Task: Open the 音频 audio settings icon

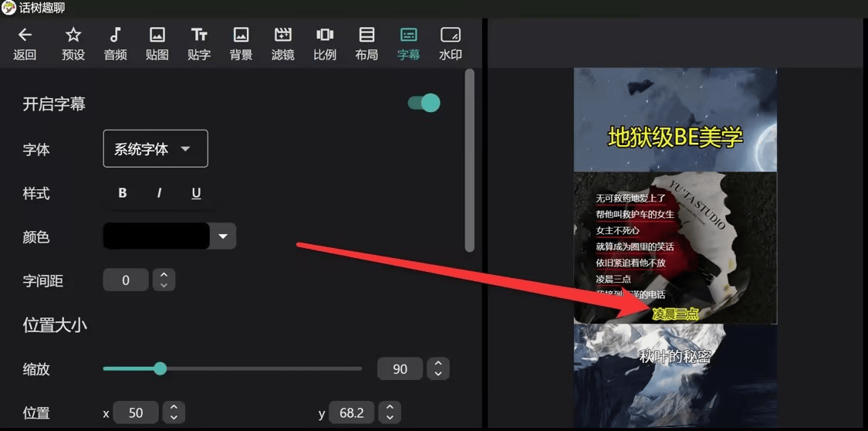Action: click(115, 36)
